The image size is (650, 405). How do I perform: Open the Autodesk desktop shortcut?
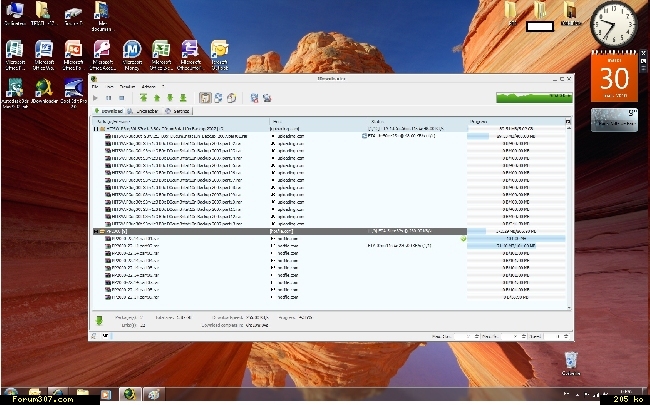(15, 93)
